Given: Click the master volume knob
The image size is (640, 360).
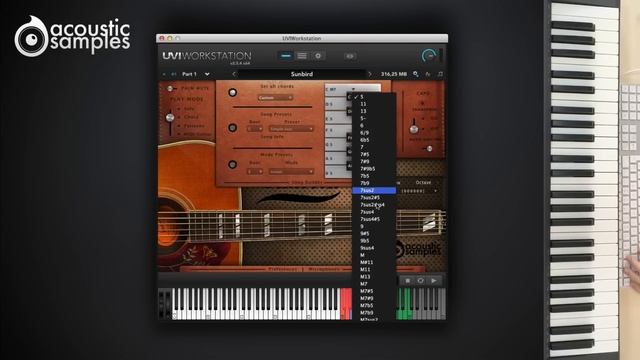Looking at the screenshot, I should 429,56.
